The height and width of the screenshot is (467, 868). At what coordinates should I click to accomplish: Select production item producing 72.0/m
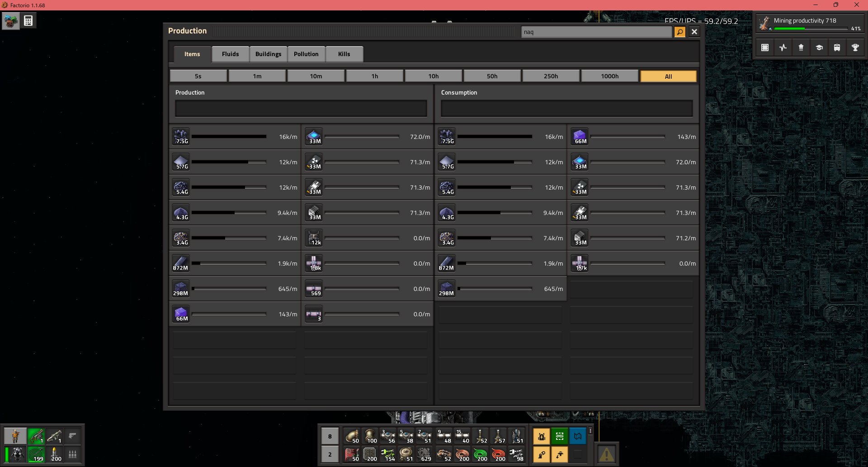314,137
